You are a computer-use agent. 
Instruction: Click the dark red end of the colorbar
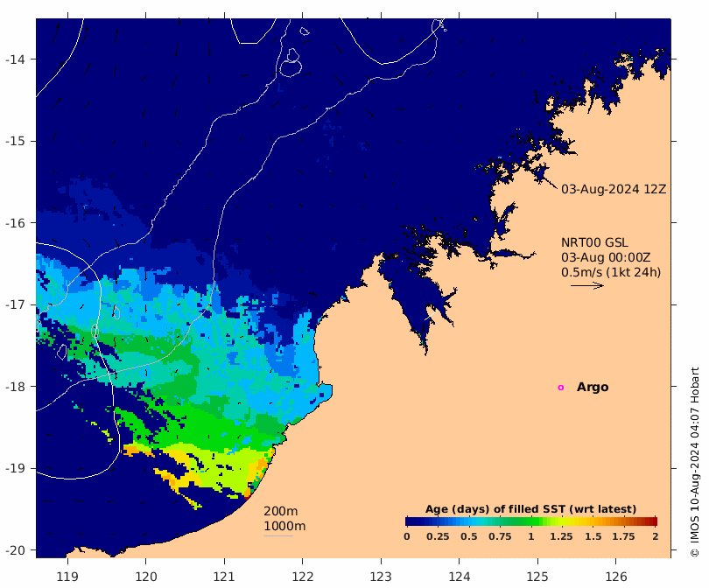point(652,521)
